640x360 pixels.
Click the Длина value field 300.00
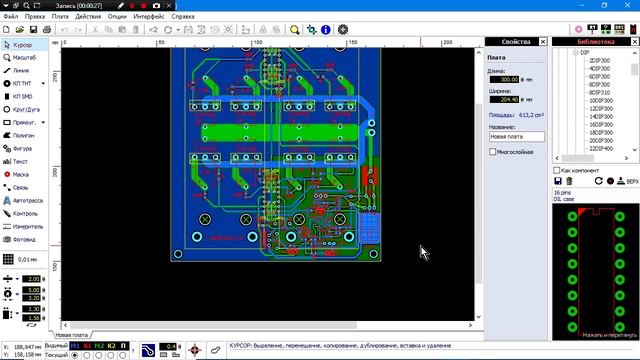(504, 80)
